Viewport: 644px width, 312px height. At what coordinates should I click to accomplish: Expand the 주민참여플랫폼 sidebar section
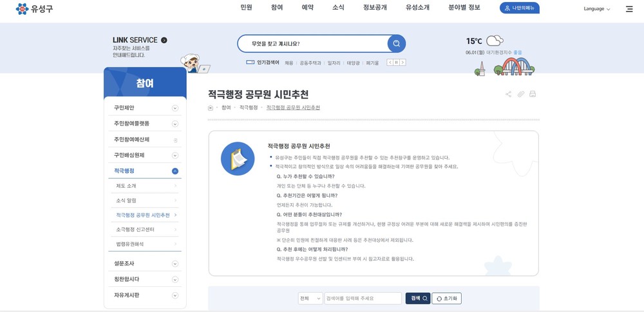[175, 124]
